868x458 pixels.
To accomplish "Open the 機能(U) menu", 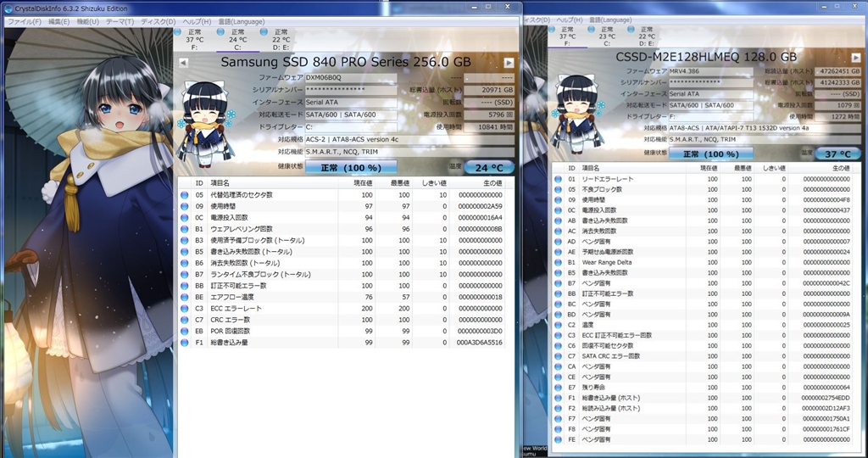I will (87, 21).
